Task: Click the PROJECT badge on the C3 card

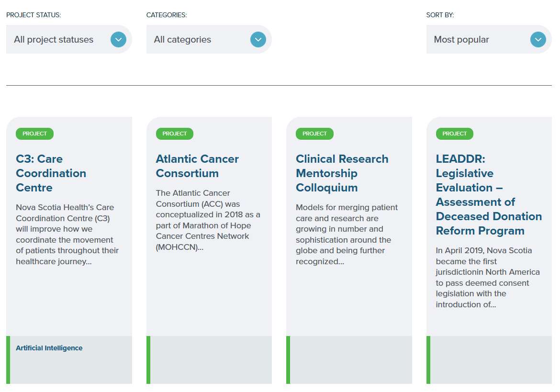Action: (34, 134)
